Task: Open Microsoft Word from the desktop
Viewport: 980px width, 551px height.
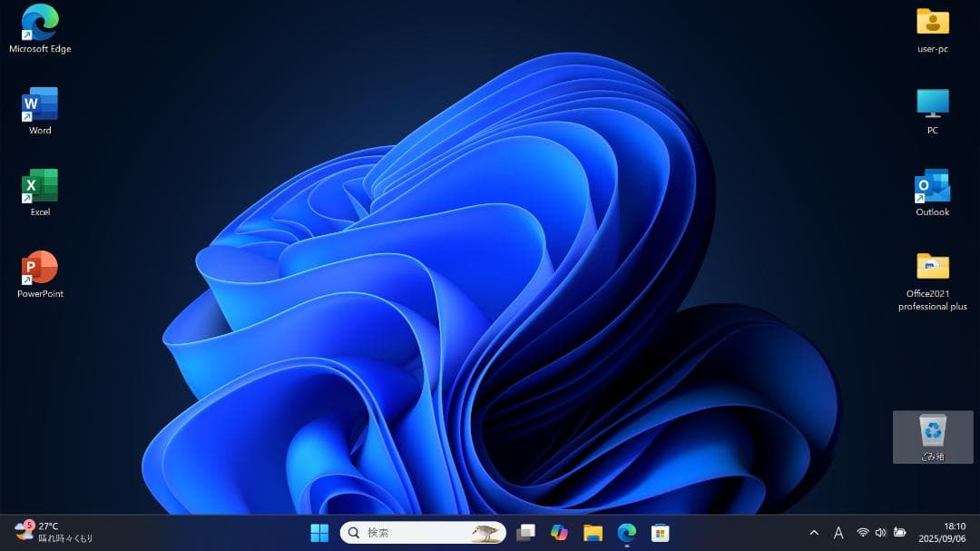Action: click(x=39, y=103)
